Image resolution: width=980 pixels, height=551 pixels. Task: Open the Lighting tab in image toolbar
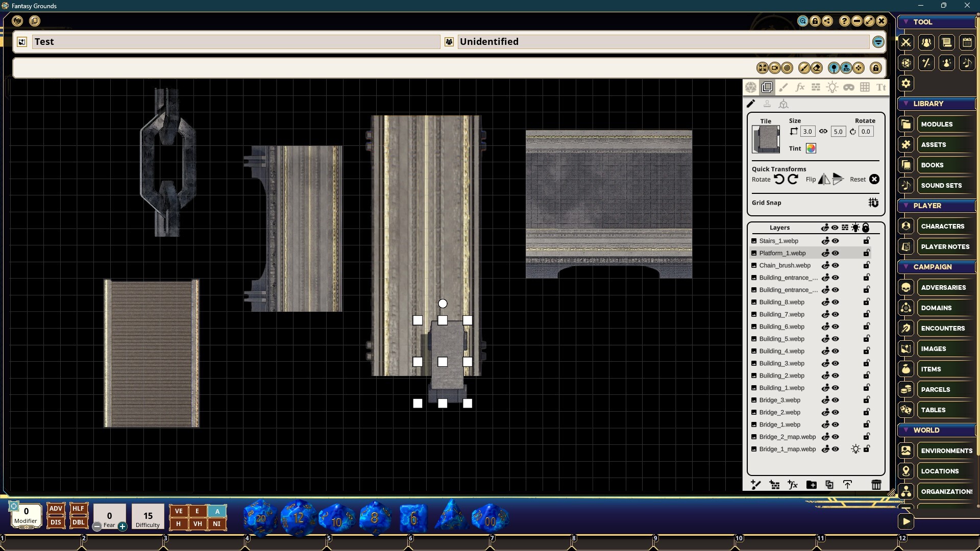tap(832, 87)
